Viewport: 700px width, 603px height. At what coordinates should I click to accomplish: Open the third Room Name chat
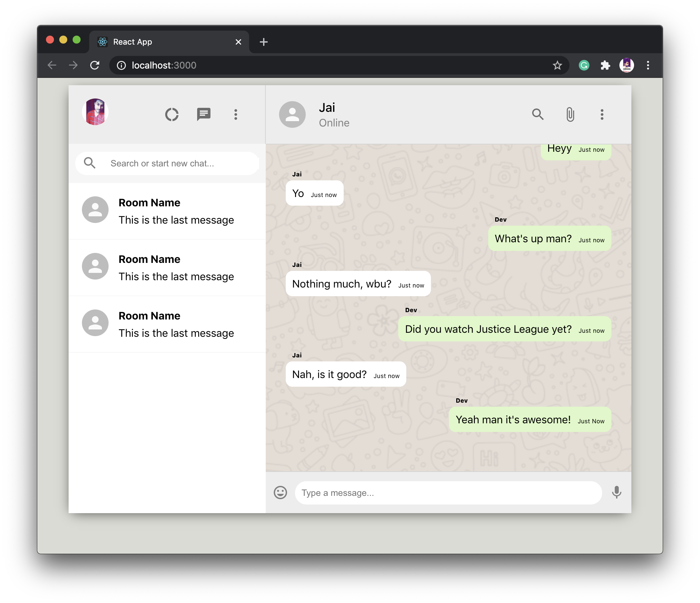pos(167,324)
